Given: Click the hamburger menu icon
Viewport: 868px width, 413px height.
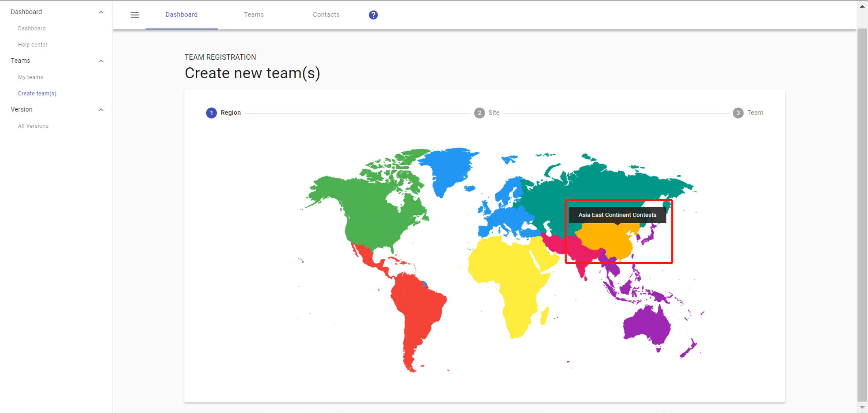Looking at the screenshot, I should pos(135,15).
